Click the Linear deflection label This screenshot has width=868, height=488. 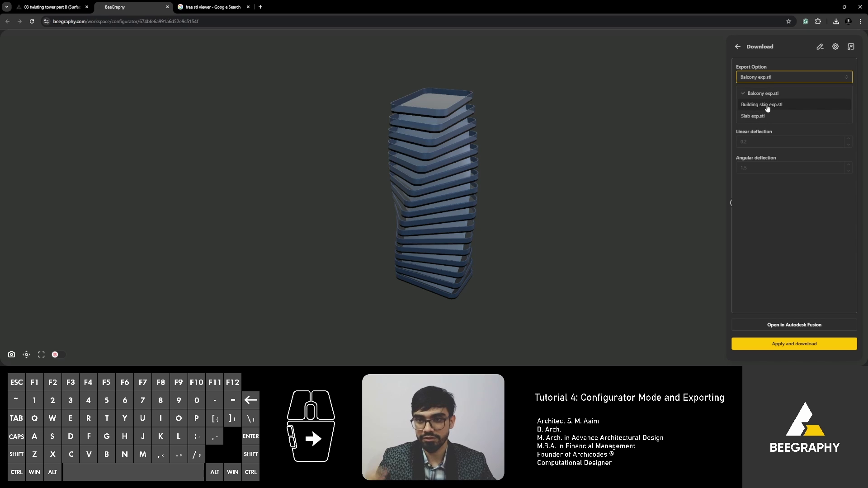tap(754, 131)
